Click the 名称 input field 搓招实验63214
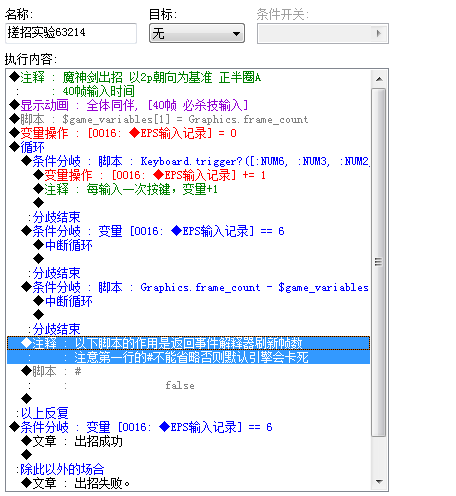456x496 pixels. [x=71, y=33]
